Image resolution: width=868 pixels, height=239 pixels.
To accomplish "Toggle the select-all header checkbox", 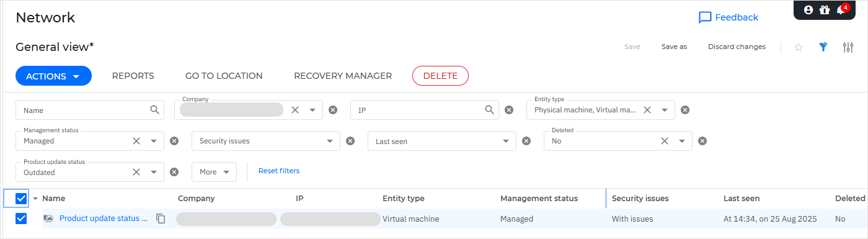I will pyautogui.click(x=21, y=199).
